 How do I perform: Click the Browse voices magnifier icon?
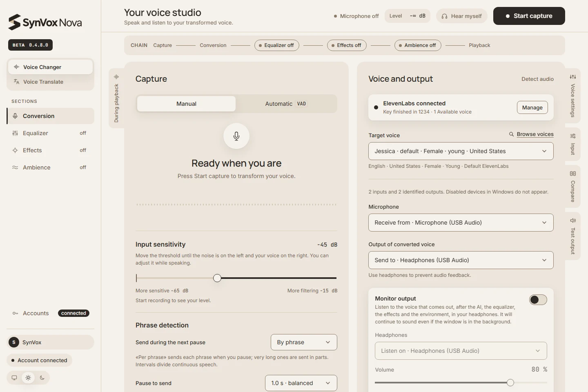coord(511,134)
